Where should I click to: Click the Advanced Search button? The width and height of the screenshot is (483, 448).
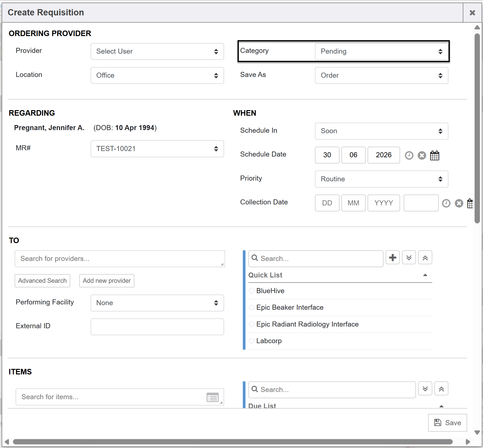coord(42,281)
